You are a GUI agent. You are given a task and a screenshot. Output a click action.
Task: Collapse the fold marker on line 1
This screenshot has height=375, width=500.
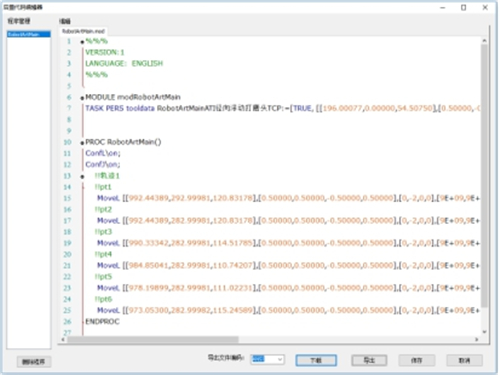tap(82, 42)
